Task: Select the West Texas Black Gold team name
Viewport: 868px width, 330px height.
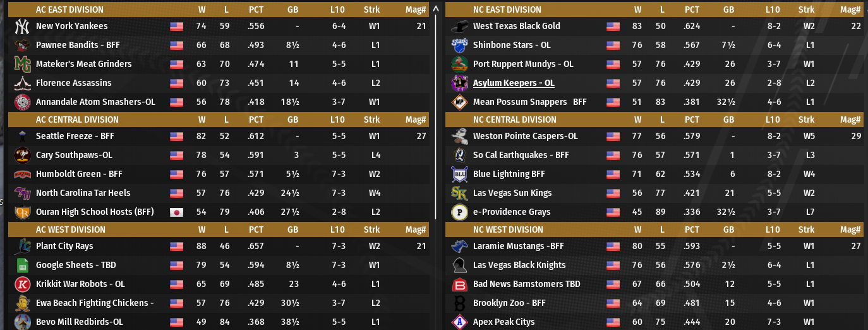Action: click(x=516, y=27)
